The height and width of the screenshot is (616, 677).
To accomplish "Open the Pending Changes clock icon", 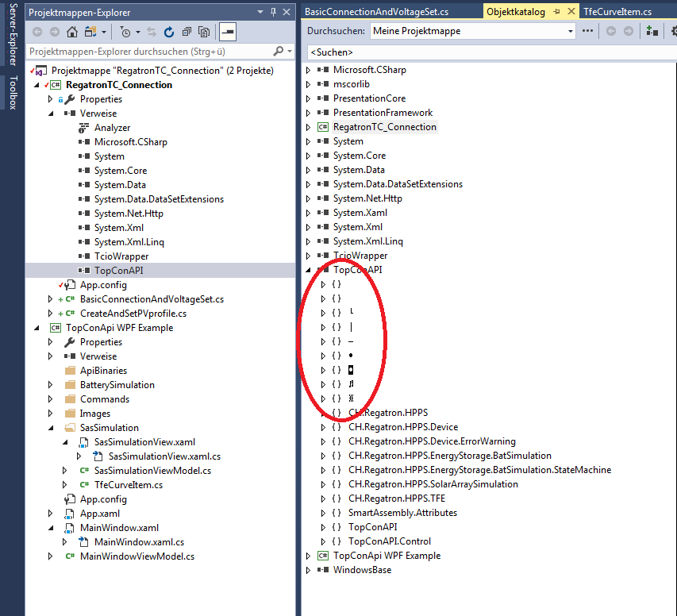I will click(125, 33).
